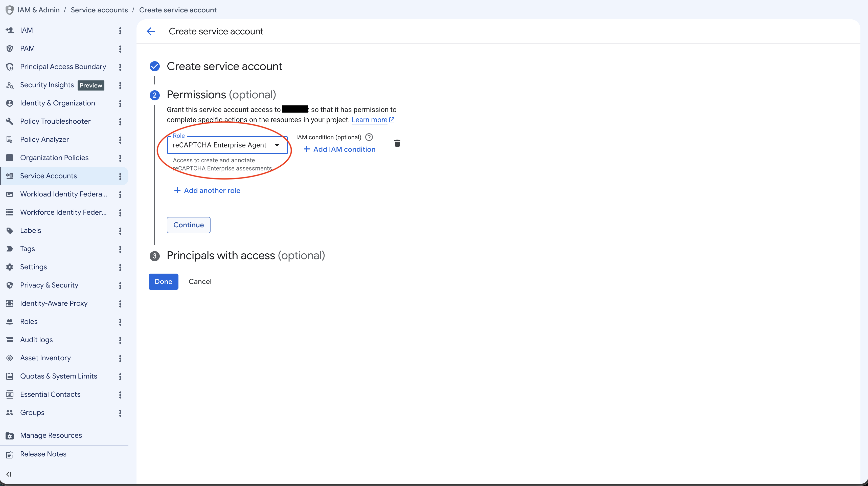Viewport: 868px width, 486px height.
Task: Click Cancel to discard the service account
Action: [200, 282]
